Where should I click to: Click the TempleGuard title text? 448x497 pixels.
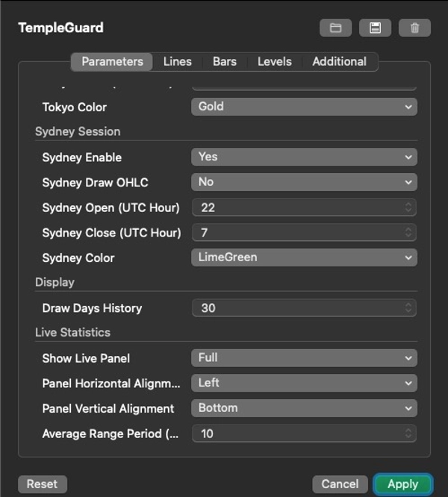click(x=61, y=28)
